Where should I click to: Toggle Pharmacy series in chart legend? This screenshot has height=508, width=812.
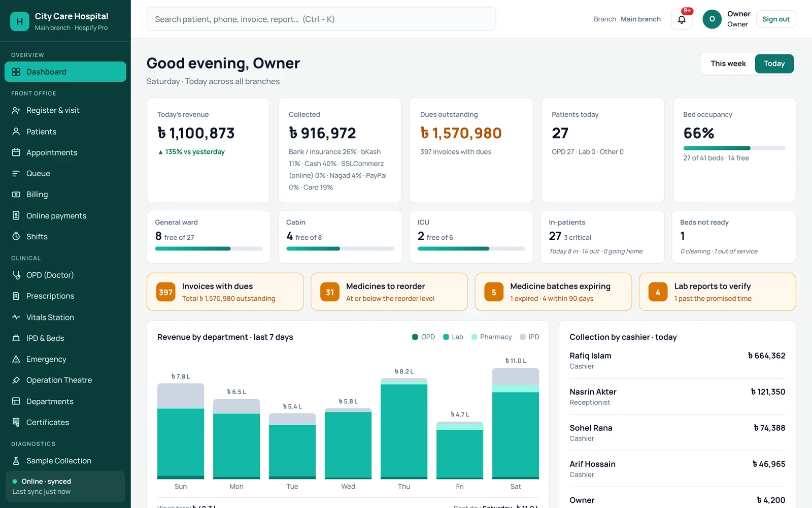(491, 337)
